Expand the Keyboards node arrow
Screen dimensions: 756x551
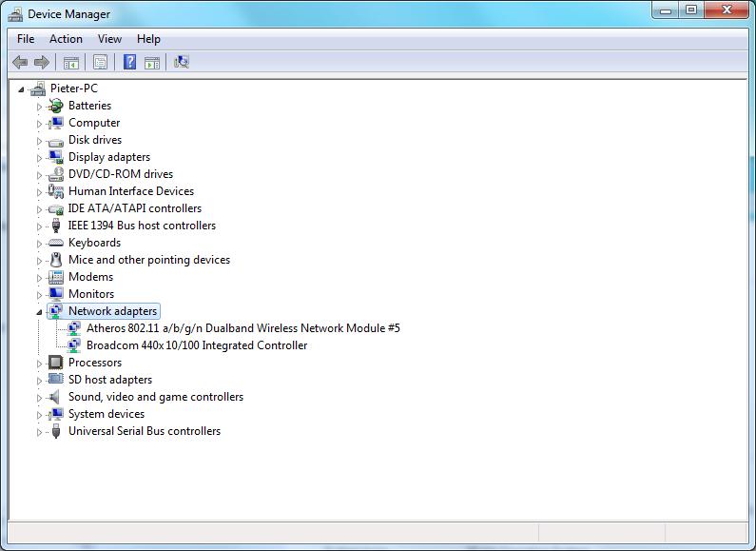click(x=40, y=244)
